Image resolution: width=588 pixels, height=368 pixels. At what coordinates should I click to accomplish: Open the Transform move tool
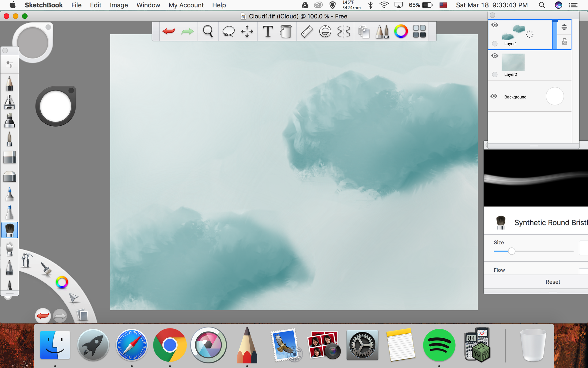tap(247, 31)
